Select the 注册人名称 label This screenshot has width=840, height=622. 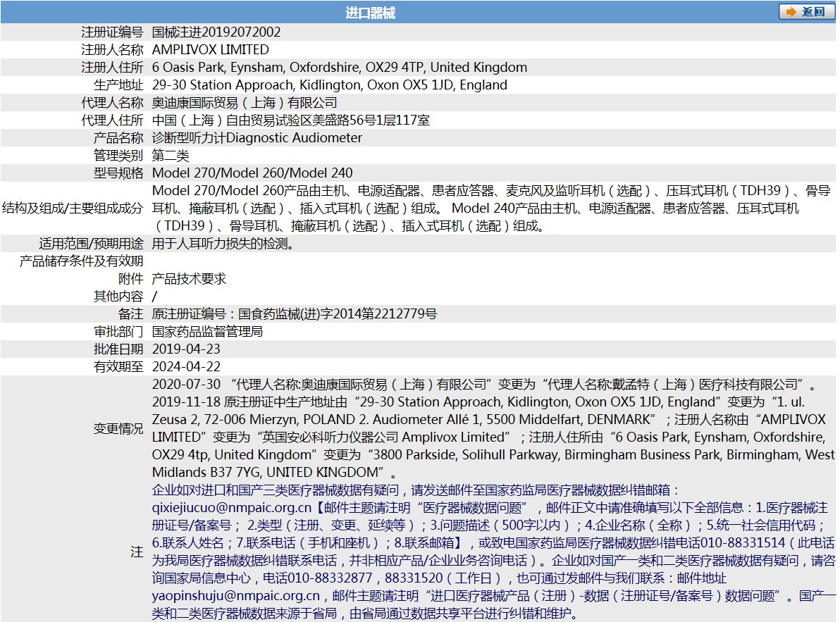point(112,50)
